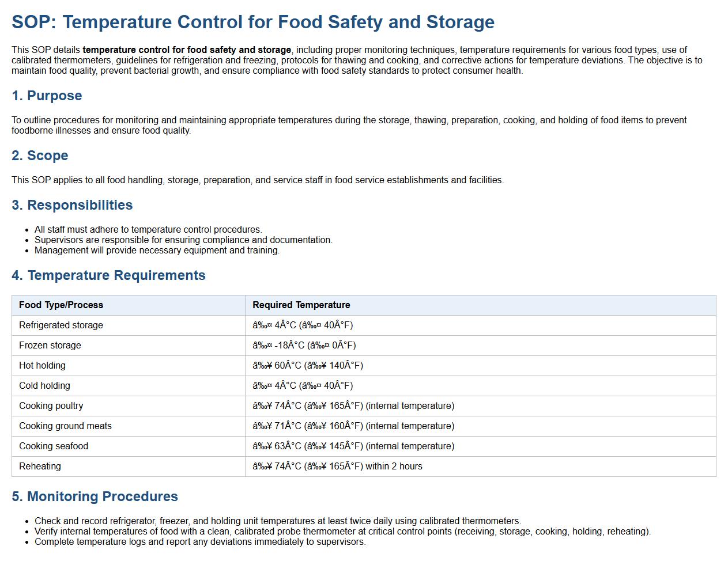
Task: Click the SOP main title heading
Action: coord(252,22)
